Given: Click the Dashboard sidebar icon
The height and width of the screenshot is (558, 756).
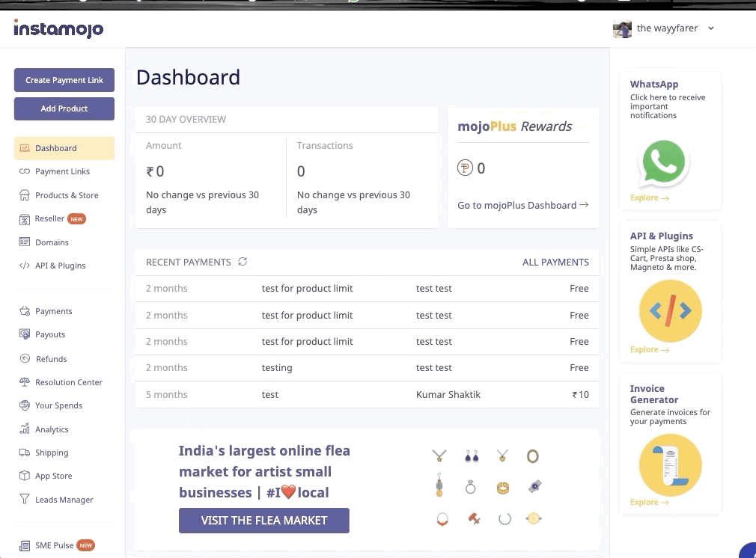Looking at the screenshot, I should pyautogui.click(x=25, y=148).
